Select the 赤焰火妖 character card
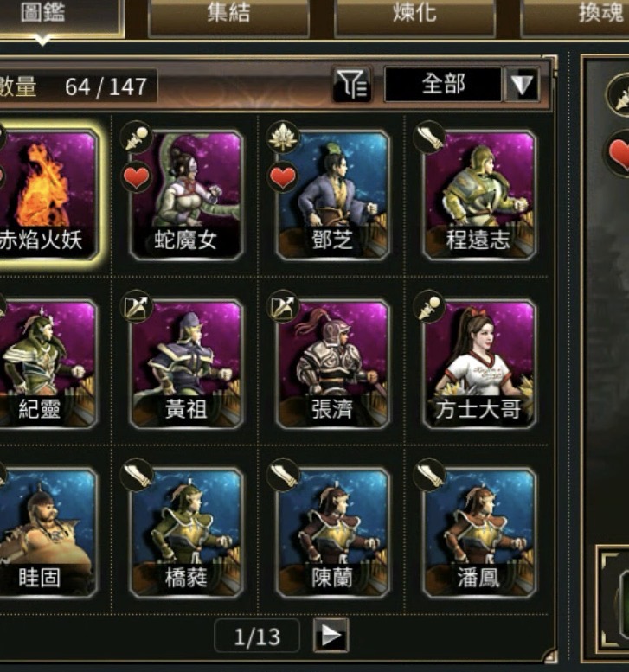The image size is (629, 672). click(48, 195)
